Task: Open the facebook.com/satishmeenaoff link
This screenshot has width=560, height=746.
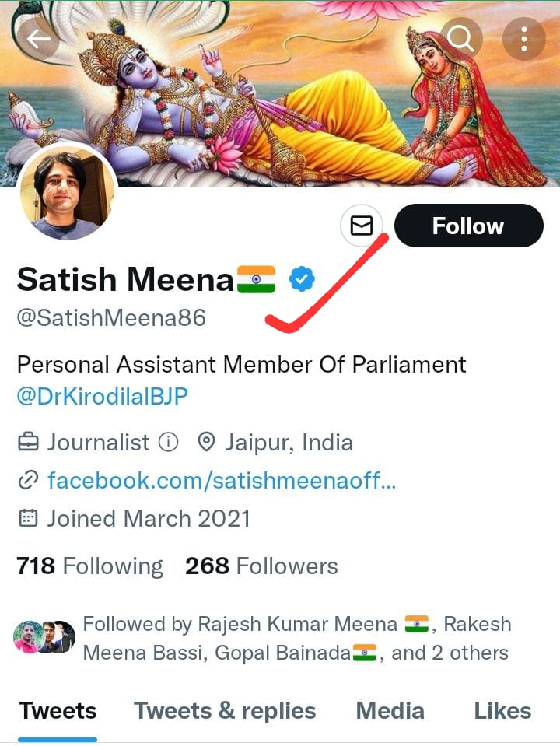Action: click(222, 480)
